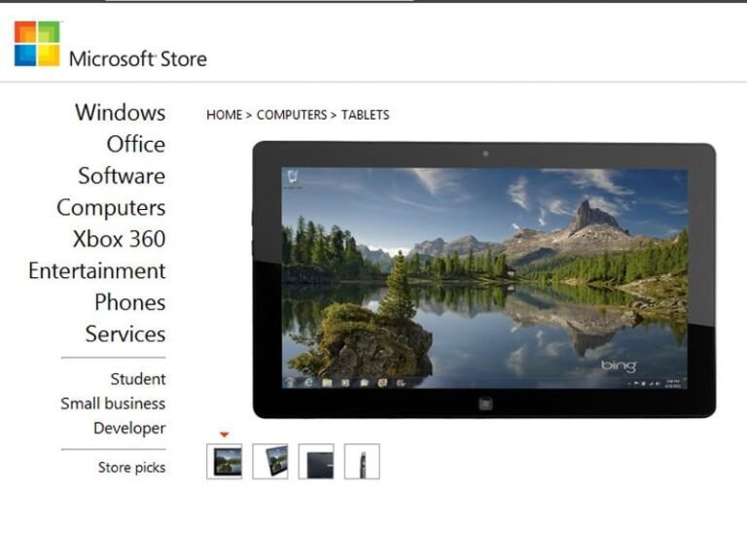The width and height of the screenshot is (747, 560).
Task: Select the angled-view tablet thumbnail
Action: tap(270, 462)
